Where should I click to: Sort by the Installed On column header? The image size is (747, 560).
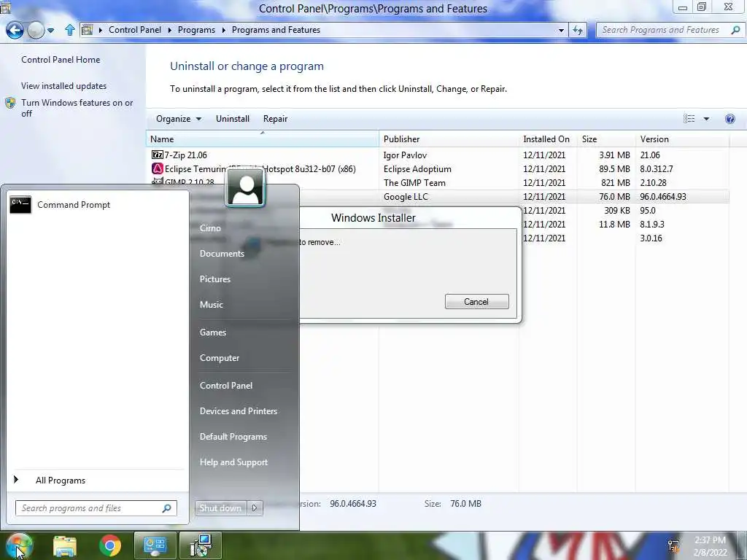coord(548,139)
